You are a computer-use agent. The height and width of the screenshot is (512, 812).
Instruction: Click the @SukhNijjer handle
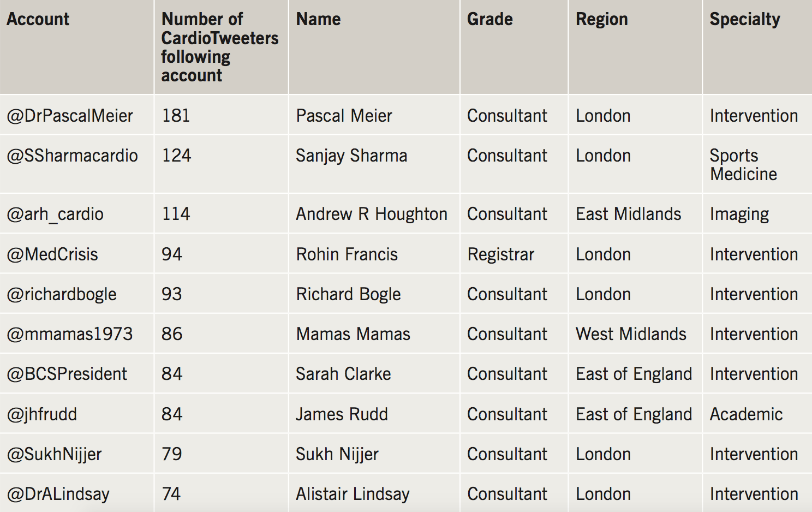(54, 454)
